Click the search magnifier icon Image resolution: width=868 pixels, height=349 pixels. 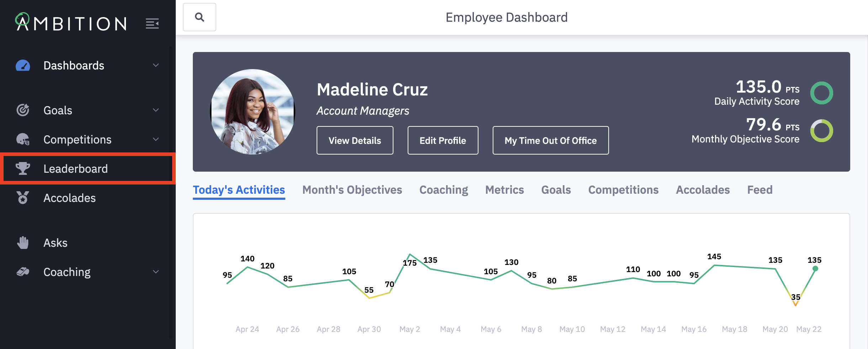click(x=200, y=17)
